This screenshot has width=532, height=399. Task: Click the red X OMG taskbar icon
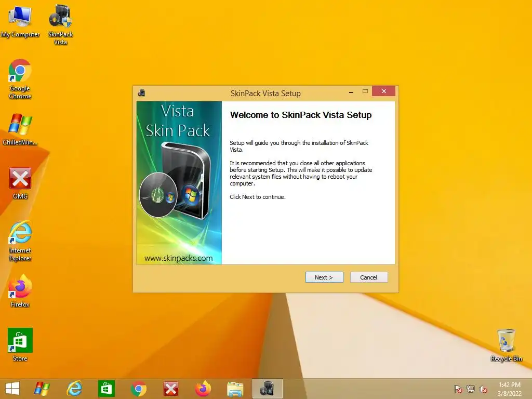[170, 389]
